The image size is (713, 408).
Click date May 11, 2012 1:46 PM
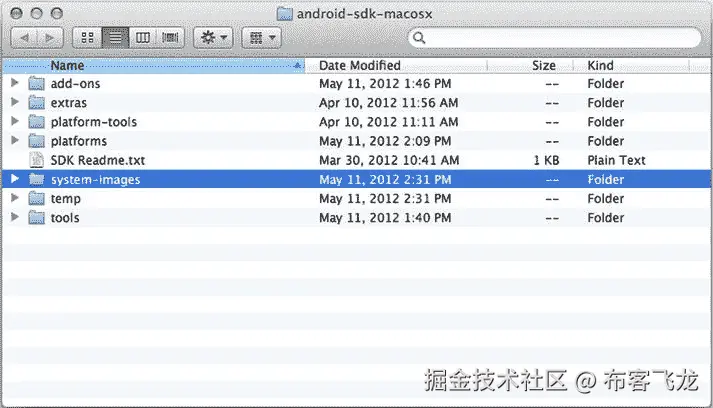[385, 84]
